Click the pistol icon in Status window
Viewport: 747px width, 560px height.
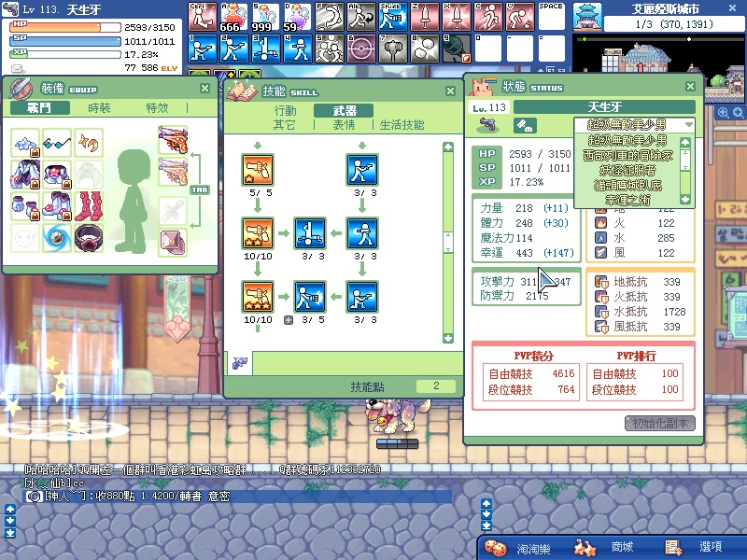click(487, 125)
